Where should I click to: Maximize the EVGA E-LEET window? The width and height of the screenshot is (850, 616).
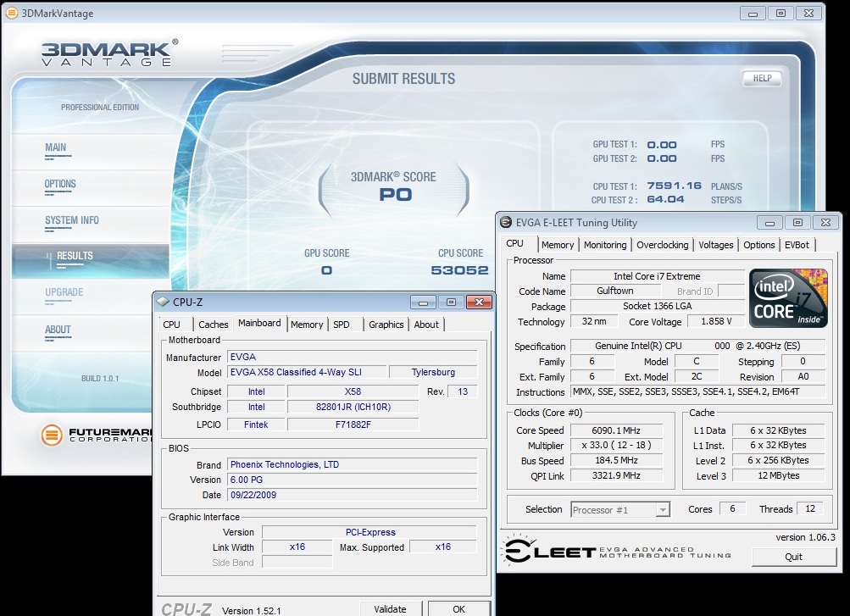[798, 222]
